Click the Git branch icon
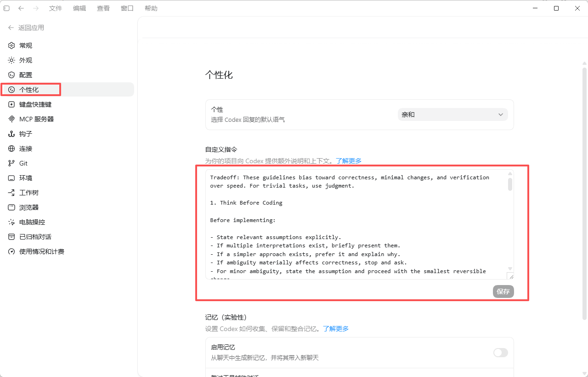 click(11, 163)
